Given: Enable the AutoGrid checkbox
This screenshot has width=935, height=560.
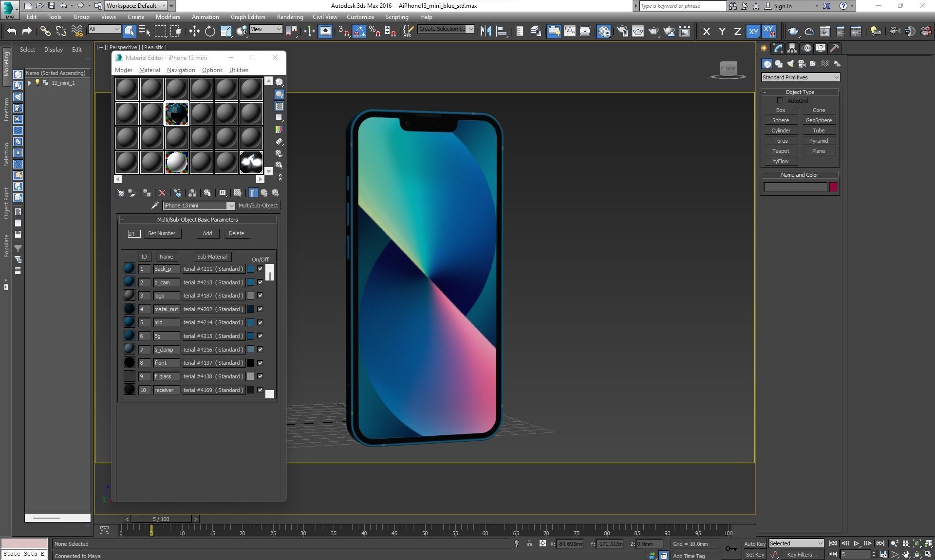Looking at the screenshot, I should tap(780, 101).
